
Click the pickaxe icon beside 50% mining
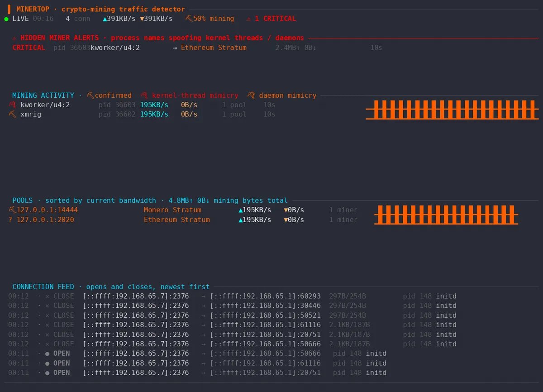click(189, 19)
